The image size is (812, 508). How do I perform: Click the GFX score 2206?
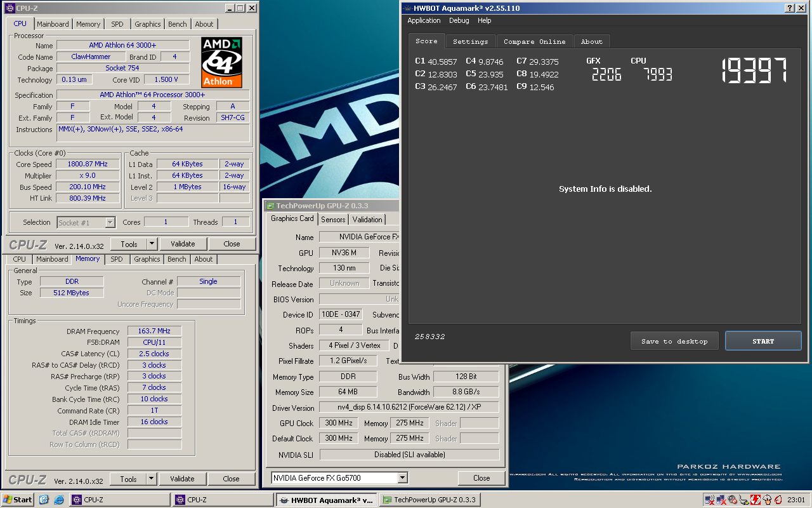tap(606, 75)
